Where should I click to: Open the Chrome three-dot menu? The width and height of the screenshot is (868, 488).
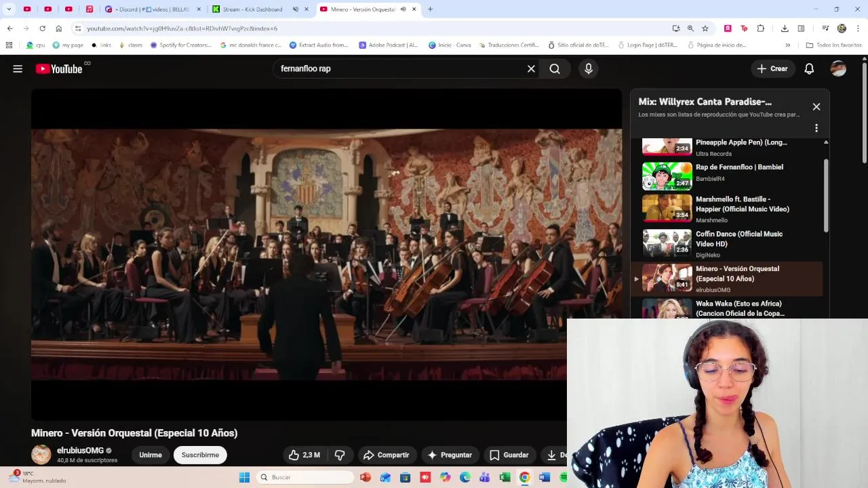(859, 28)
